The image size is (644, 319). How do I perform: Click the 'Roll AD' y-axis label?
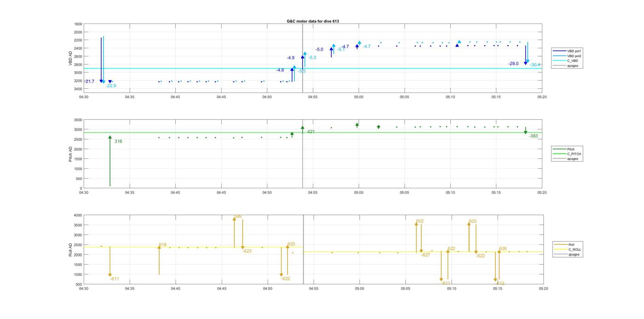click(71, 249)
